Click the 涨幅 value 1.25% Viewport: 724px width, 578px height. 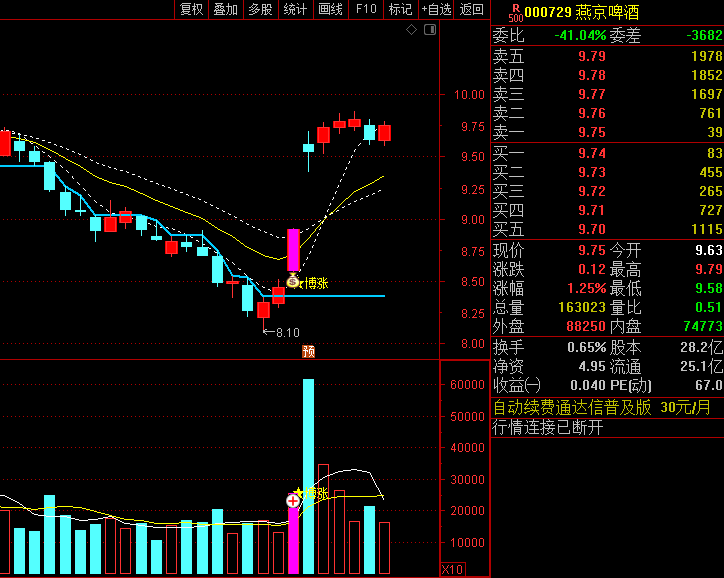click(x=586, y=289)
